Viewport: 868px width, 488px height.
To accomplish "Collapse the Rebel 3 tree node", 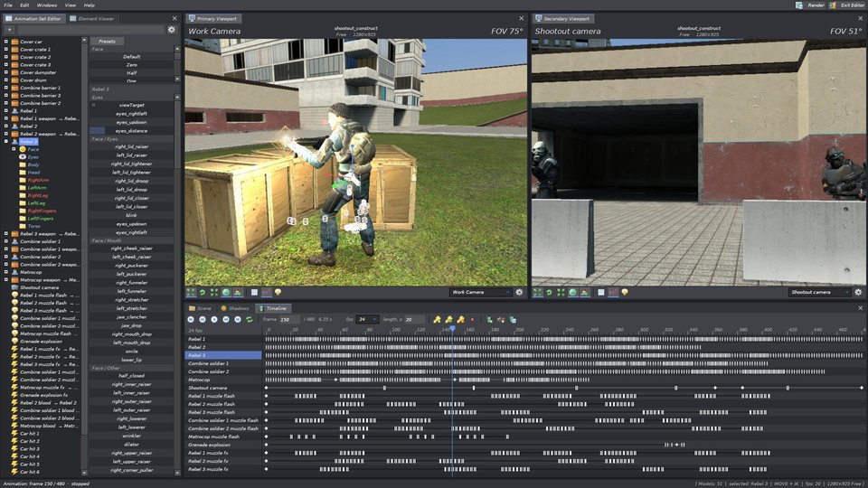I will pyautogui.click(x=6, y=142).
